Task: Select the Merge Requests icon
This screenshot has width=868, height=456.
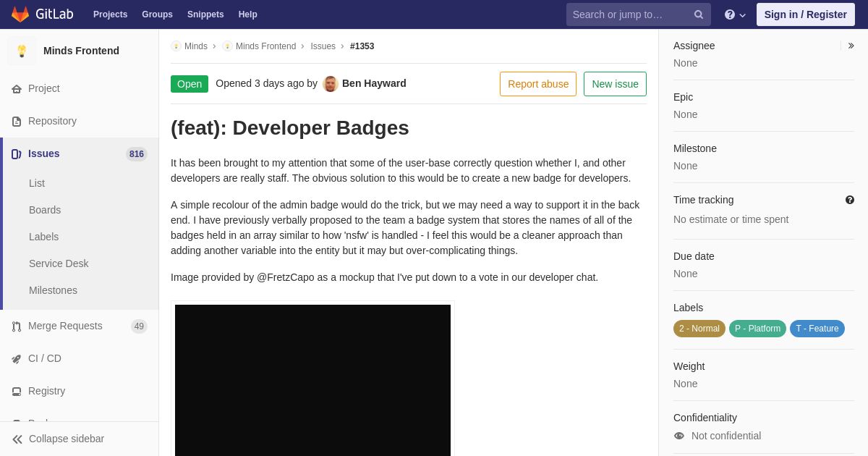Action: point(17,326)
